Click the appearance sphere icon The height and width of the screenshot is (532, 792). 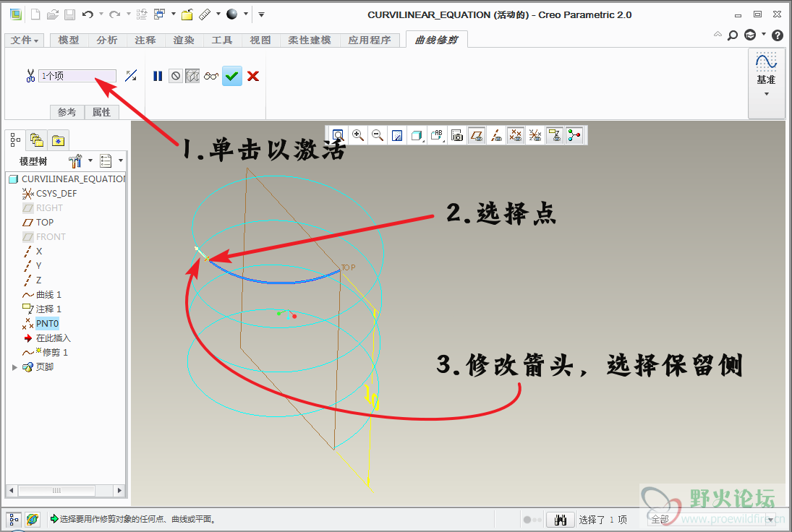pyautogui.click(x=232, y=14)
